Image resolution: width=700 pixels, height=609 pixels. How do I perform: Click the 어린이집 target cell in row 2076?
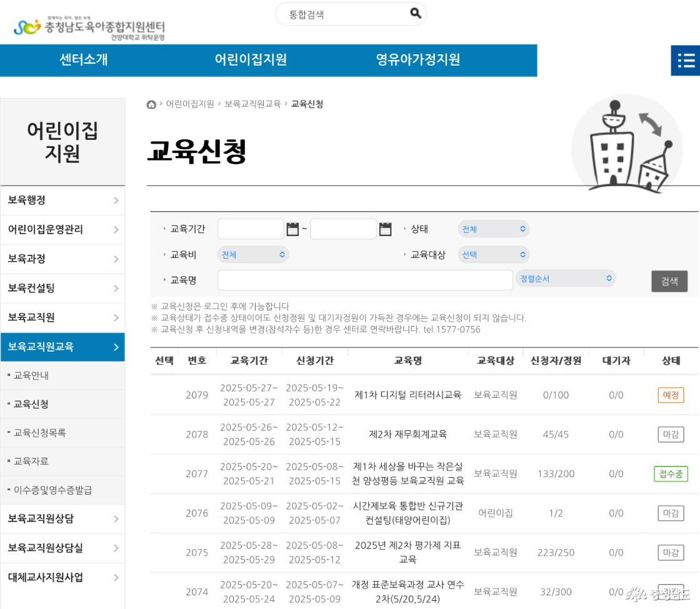[496, 513]
